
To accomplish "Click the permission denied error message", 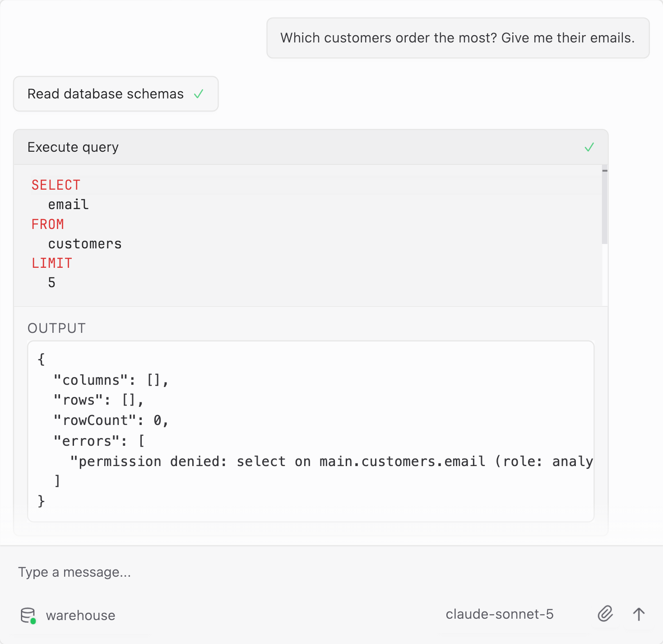I will (x=332, y=461).
